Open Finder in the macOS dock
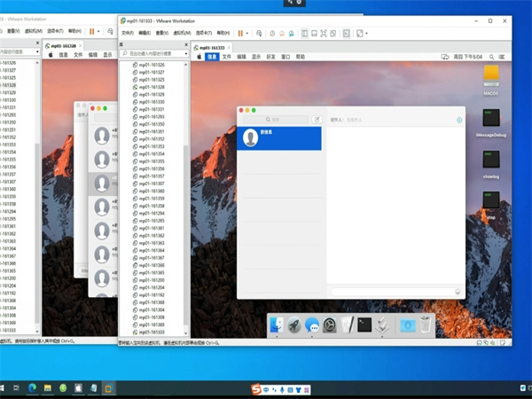This screenshot has width=532, height=399. 277,325
